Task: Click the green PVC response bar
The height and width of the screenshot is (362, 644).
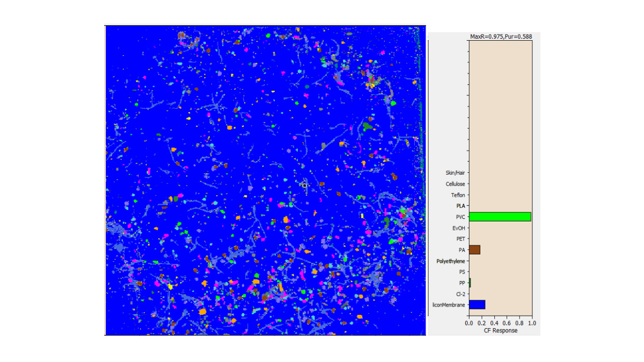Action: tap(500, 217)
